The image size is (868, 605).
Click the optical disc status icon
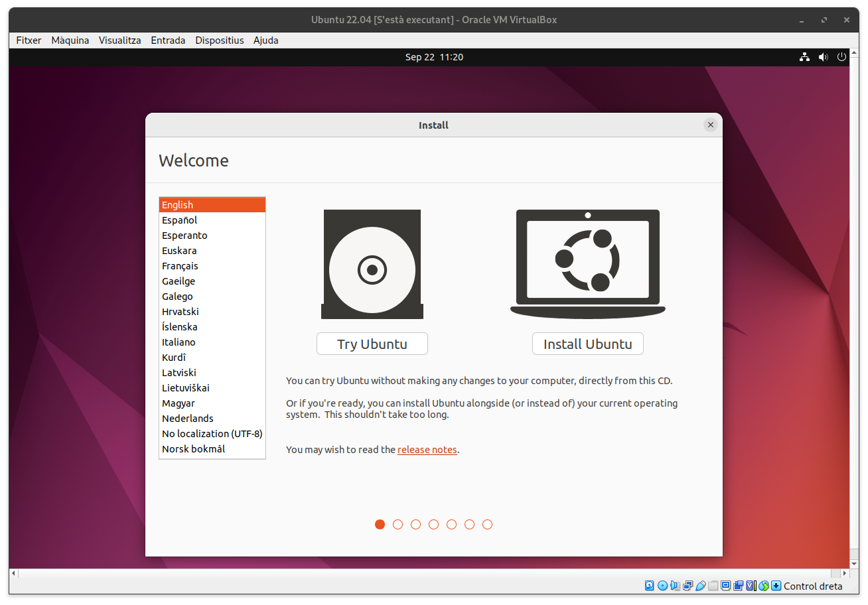[x=662, y=586]
